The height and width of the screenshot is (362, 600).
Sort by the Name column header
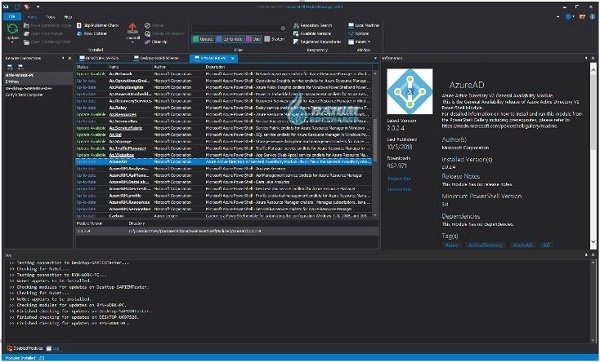pyautogui.click(x=130, y=67)
